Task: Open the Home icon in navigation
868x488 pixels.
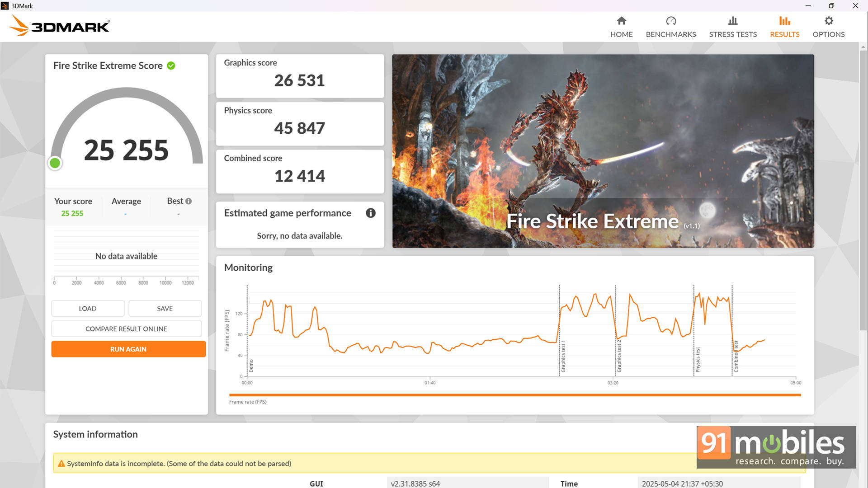Action: point(621,21)
